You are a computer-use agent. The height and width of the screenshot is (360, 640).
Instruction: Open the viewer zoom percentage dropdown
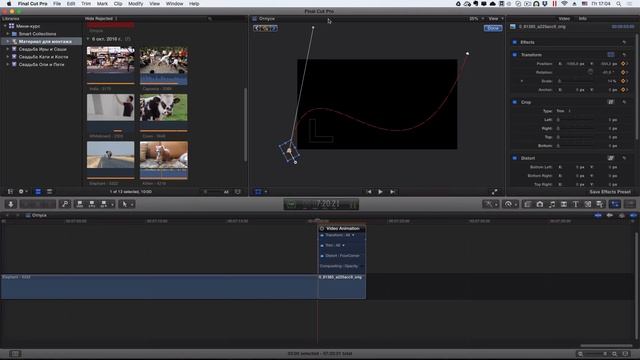476,19
